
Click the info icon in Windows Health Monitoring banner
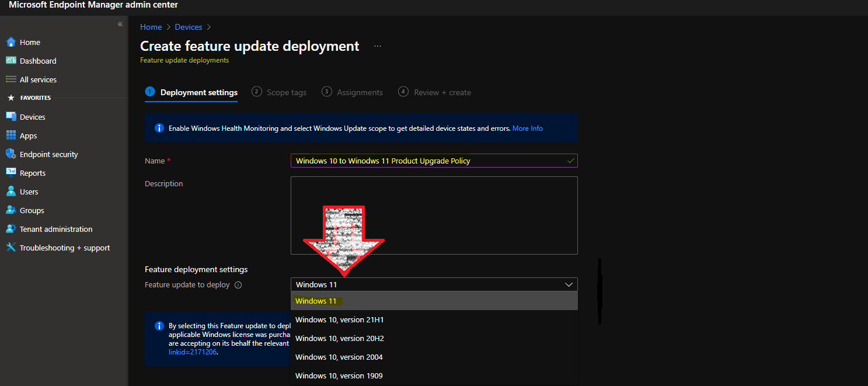tap(159, 128)
